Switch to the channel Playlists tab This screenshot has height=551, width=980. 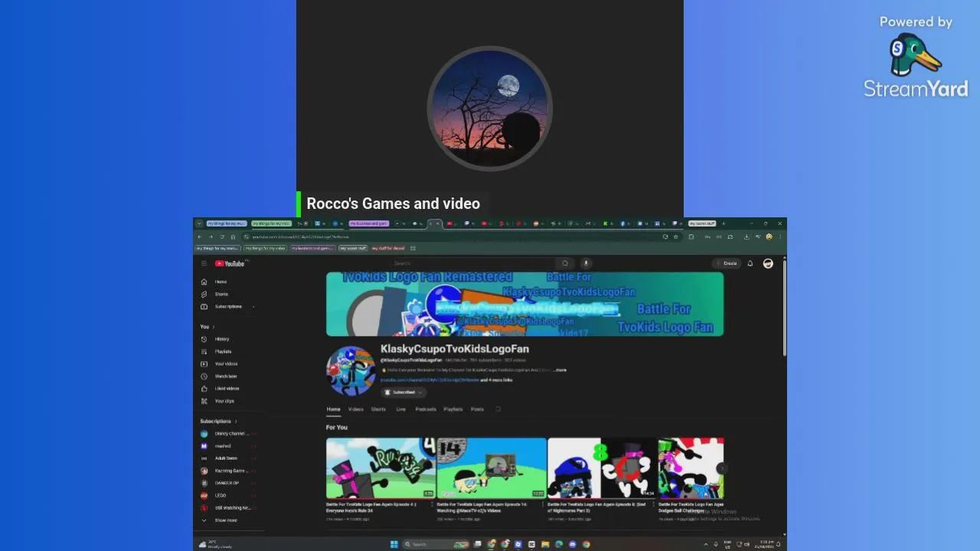pyautogui.click(x=453, y=409)
